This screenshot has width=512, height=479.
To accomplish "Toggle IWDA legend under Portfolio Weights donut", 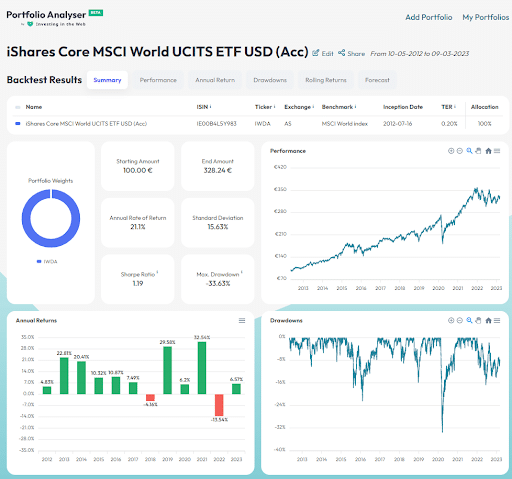I will pos(47,262).
